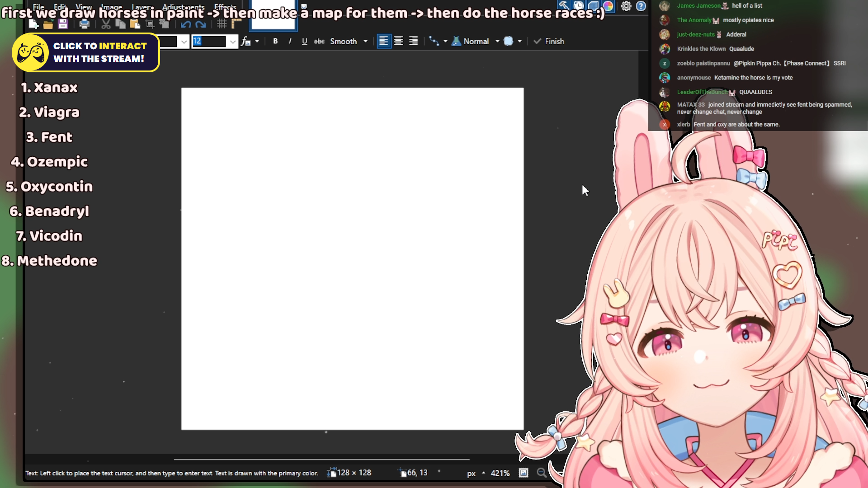Viewport: 868px width, 488px height.
Task: Click the Save floppy disk icon
Action: (63, 24)
